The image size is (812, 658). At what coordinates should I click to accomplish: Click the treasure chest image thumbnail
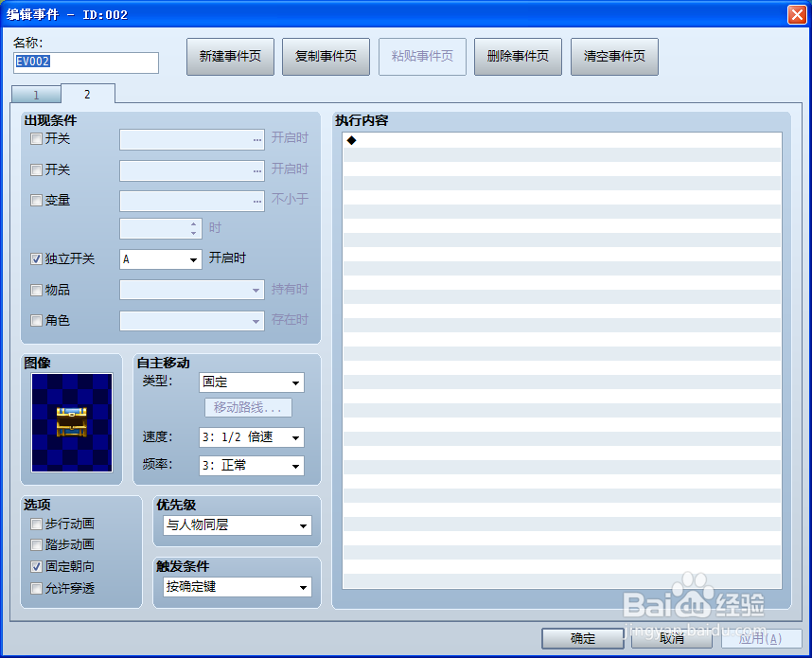pyautogui.click(x=72, y=422)
